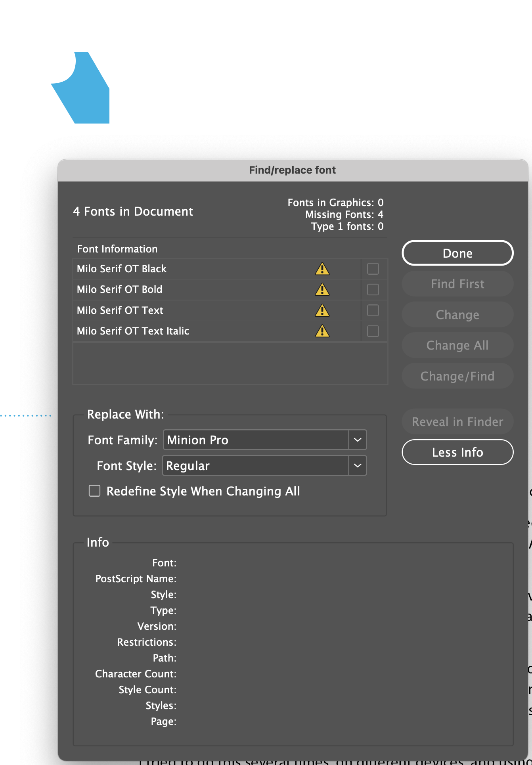Select Milo Serif OT Text in font list
532x765 pixels.
tap(120, 310)
